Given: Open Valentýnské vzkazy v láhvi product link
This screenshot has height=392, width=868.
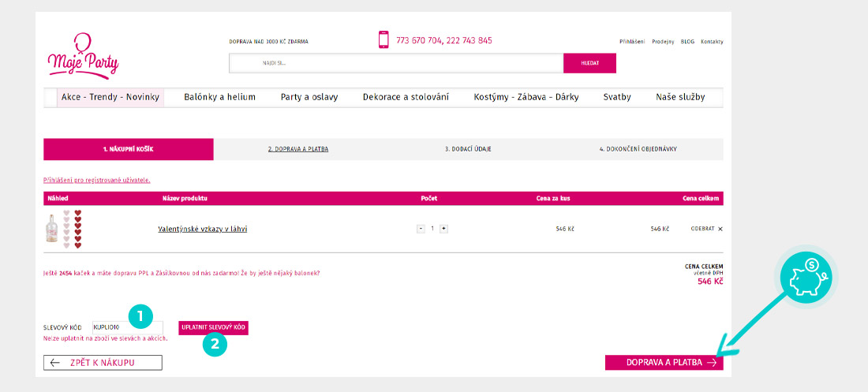Looking at the screenshot, I should tap(203, 229).
